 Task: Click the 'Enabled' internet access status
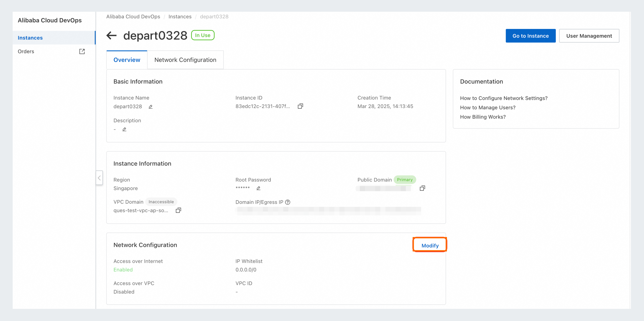[123, 270]
